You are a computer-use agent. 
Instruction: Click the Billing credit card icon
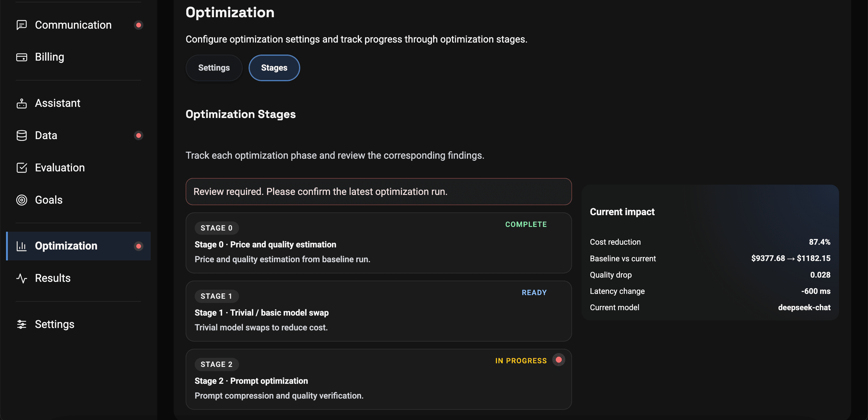tap(22, 57)
